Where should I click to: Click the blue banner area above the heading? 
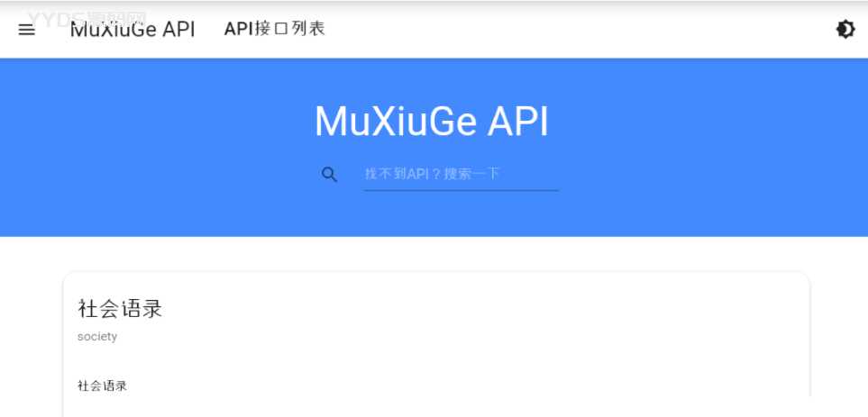point(432,77)
